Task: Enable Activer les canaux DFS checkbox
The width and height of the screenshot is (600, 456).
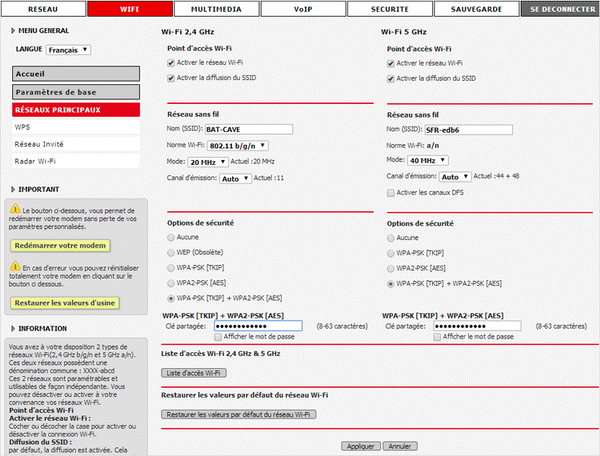Action: point(391,192)
